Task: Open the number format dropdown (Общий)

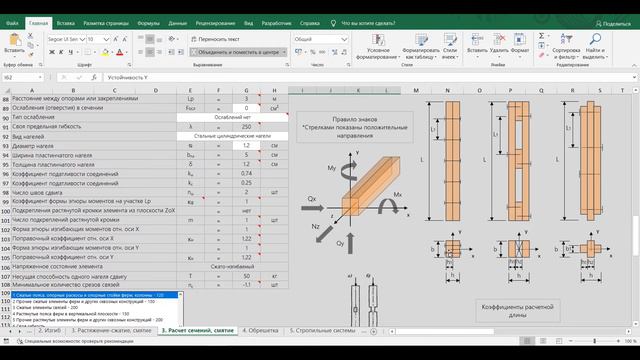Action: pyautogui.click(x=344, y=39)
